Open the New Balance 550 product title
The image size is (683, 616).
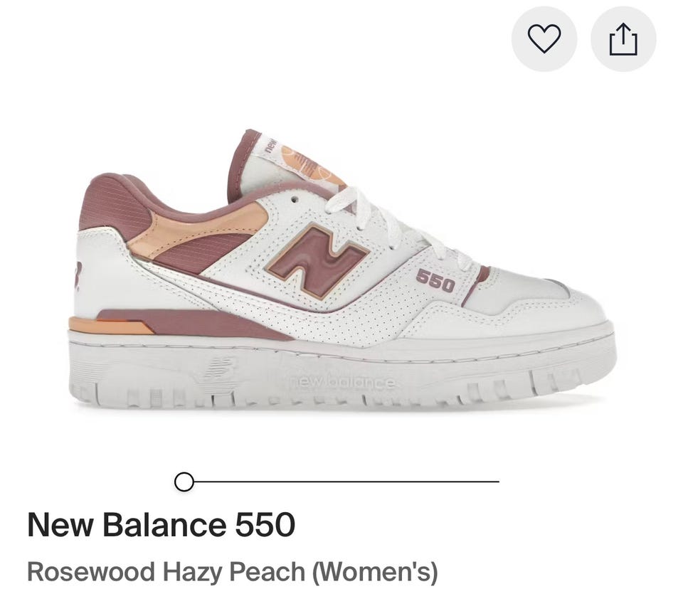click(162, 524)
